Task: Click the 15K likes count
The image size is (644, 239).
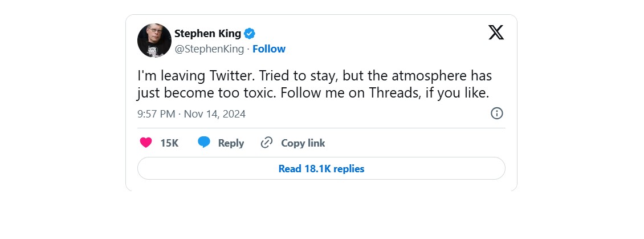Action: coord(169,143)
